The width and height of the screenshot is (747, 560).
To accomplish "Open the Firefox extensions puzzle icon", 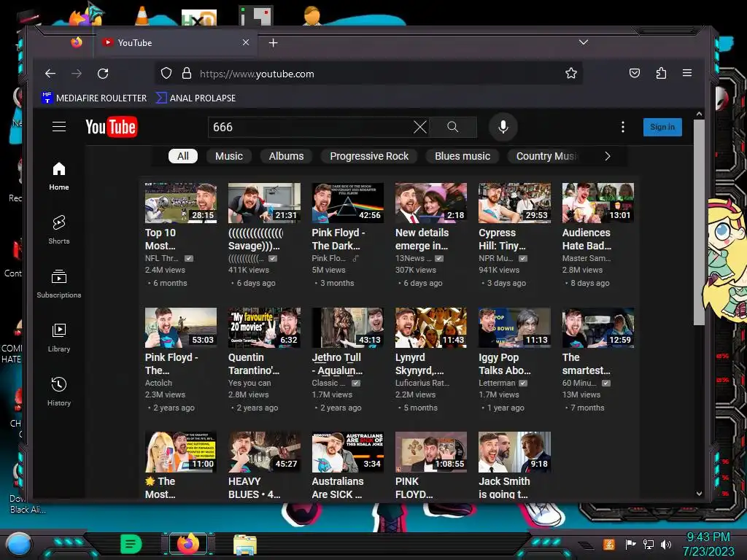I will [x=661, y=74].
